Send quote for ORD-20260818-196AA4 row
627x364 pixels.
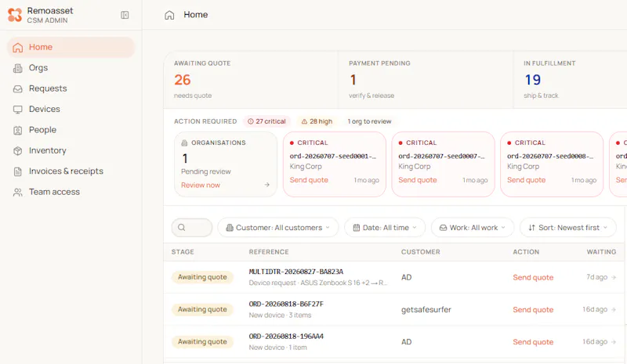pyautogui.click(x=533, y=342)
